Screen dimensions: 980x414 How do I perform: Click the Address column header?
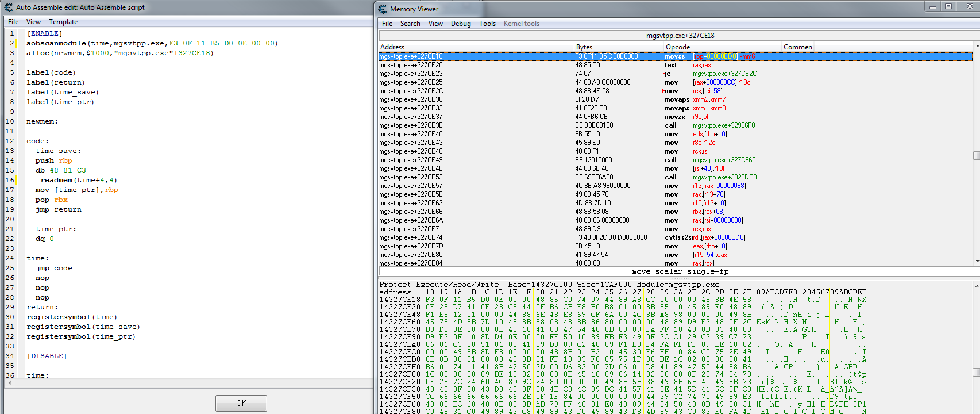click(x=477, y=47)
